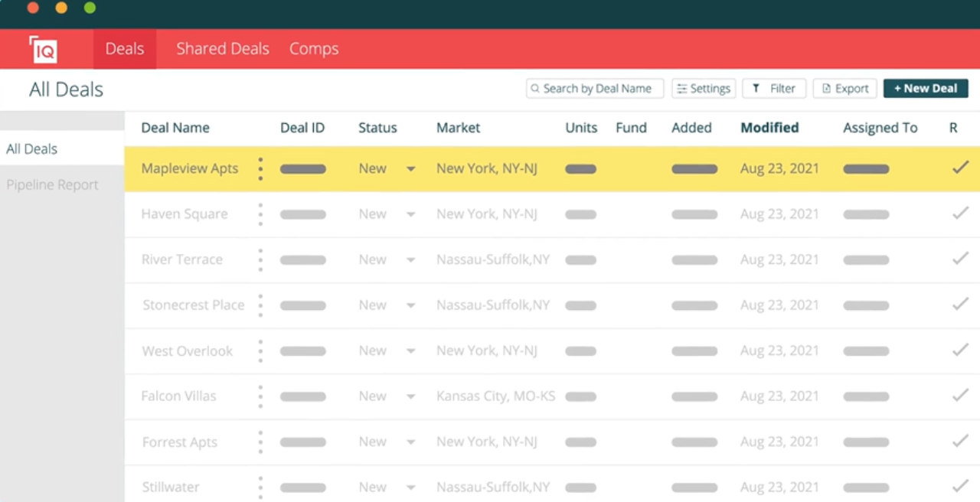Image resolution: width=980 pixels, height=502 pixels.
Task: Open kebab menu for Forrest Apts
Action: tap(260, 442)
